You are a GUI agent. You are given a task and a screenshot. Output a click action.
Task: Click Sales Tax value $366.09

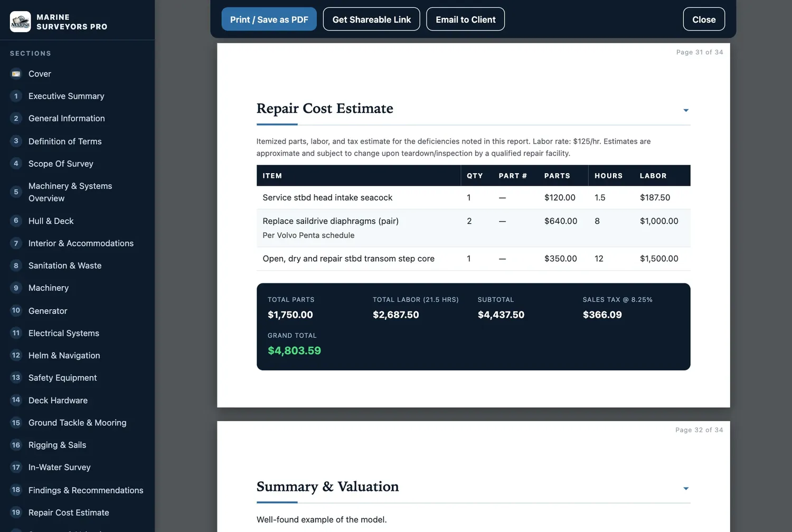click(602, 315)
